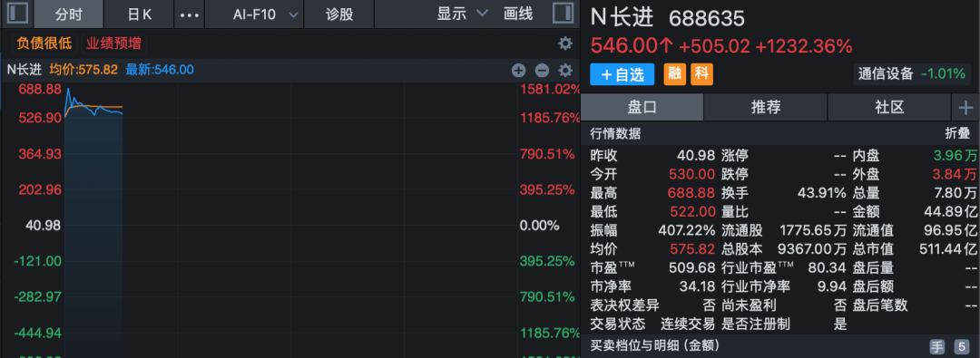Click 最低 value 522.00
The width and height of the screenshot is (980, 358).
[691, 212]
